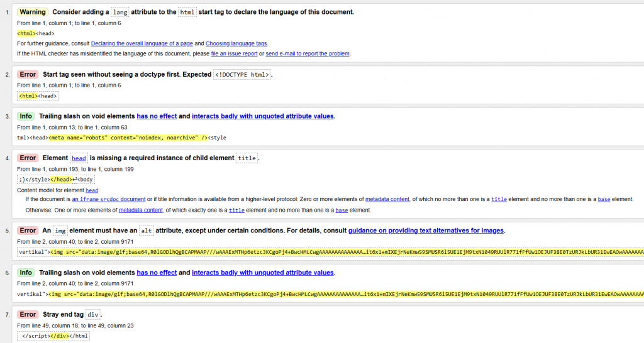Click 'send e-mail to report the problem' link
644x343 pixels.
point(308,53)
